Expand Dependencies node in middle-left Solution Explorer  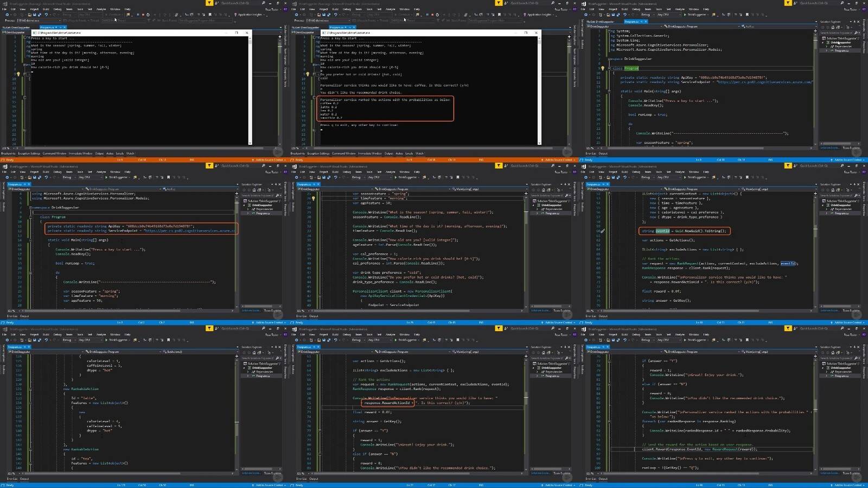(247, 209)
